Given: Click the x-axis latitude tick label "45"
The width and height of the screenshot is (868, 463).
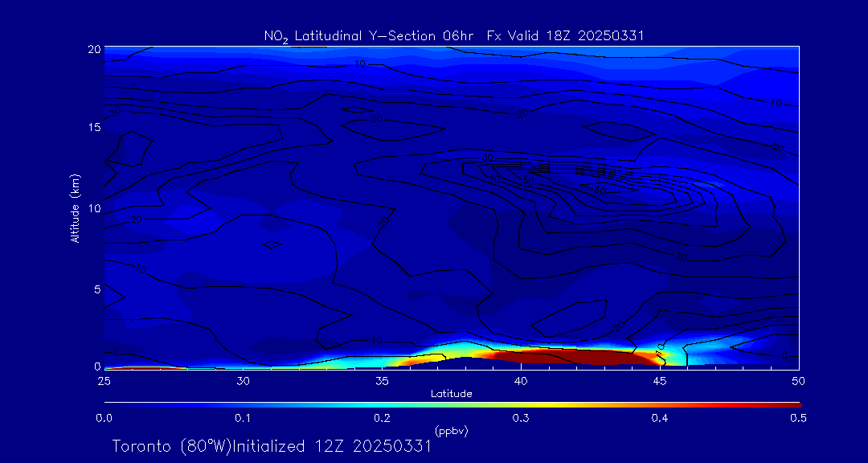Looking at the screenshot, I should (660, 381).
